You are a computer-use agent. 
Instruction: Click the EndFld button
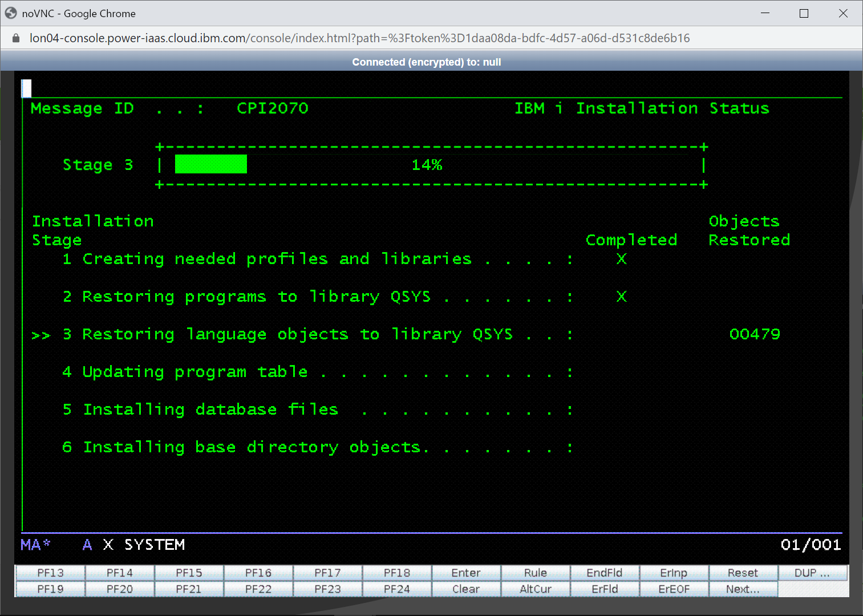point(605,573)
